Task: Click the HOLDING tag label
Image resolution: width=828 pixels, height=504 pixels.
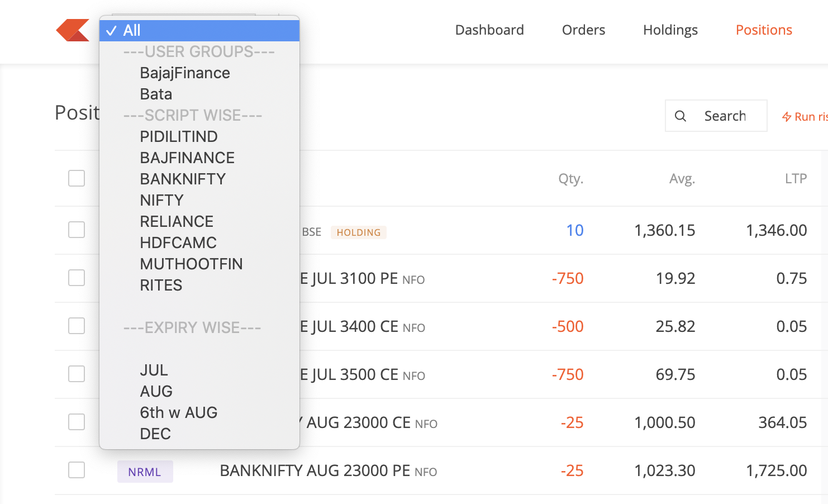Action: [359, 232]
